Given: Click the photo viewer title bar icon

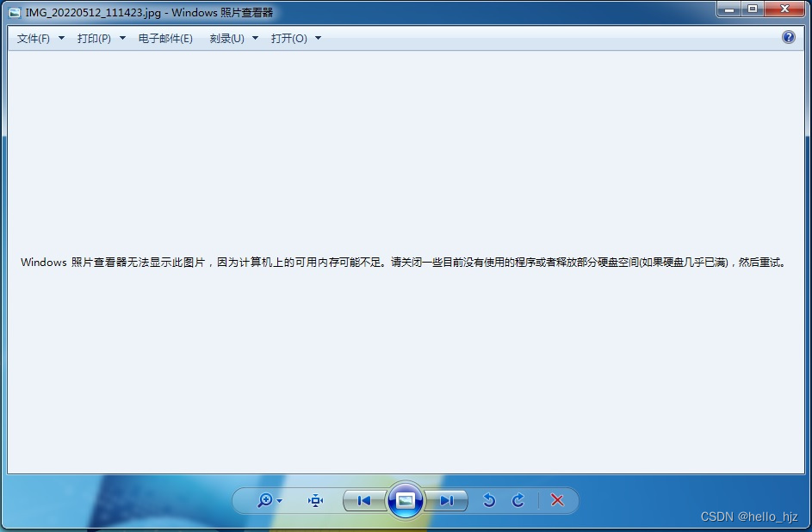Looking at the screenshot, I should tap(15, 12).
